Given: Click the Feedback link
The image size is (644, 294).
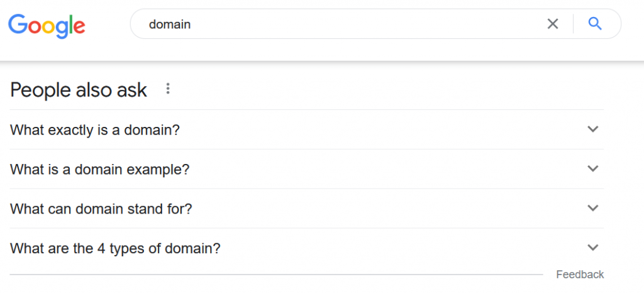Looking at the screenshot, I should coord(580,275).
